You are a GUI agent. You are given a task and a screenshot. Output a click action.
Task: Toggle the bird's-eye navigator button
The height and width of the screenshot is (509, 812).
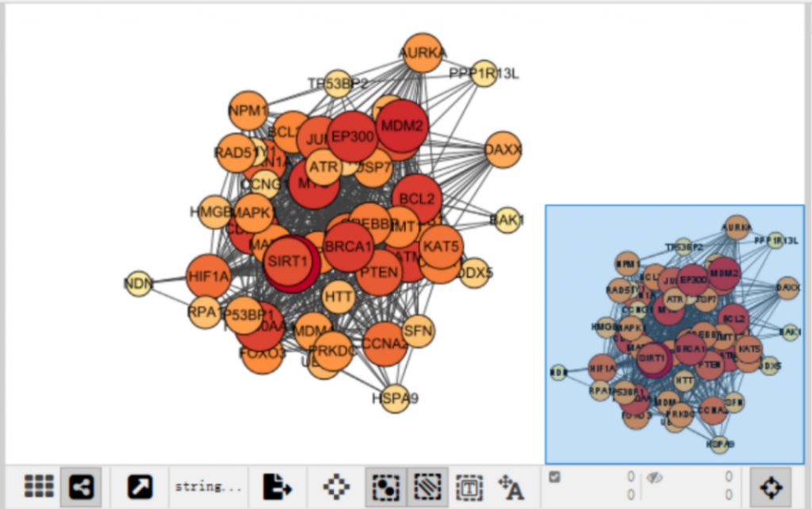point(770,486)
